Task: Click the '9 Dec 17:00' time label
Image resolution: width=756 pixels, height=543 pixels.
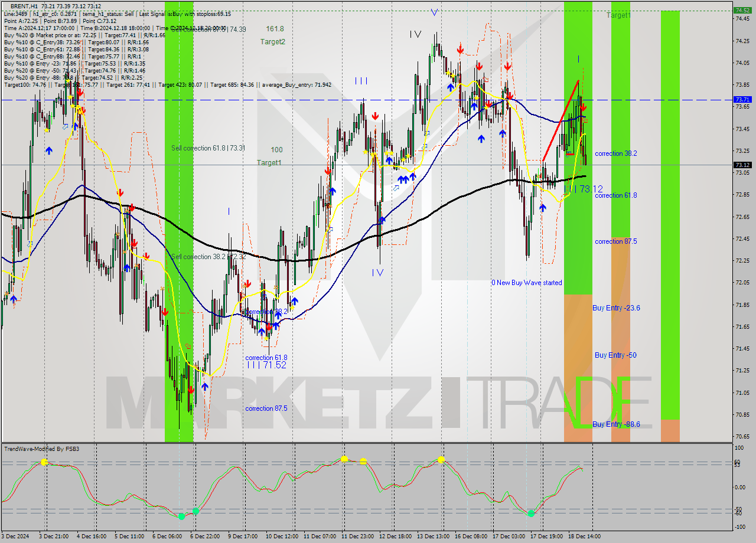Action: (x=243, y=537)
